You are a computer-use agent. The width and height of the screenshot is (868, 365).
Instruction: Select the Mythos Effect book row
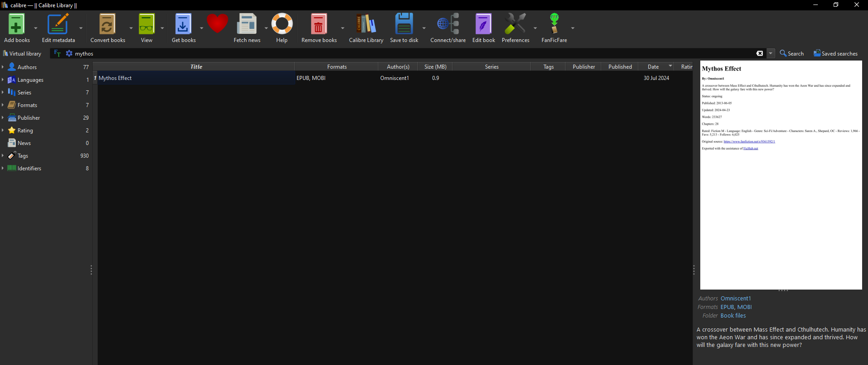click(x=392, y=78)
